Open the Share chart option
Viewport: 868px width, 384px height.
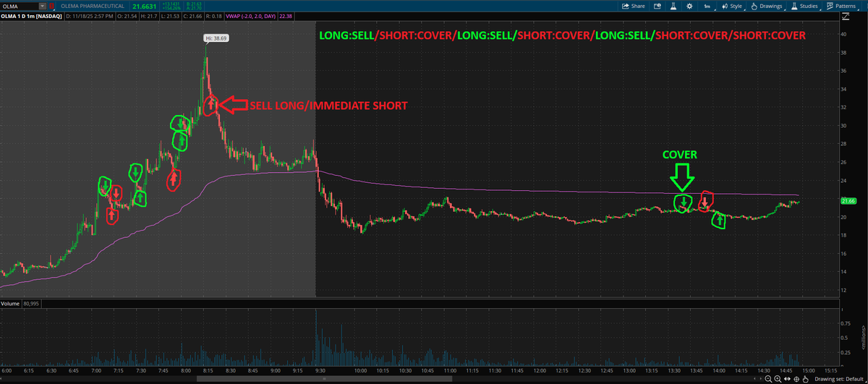633,6
